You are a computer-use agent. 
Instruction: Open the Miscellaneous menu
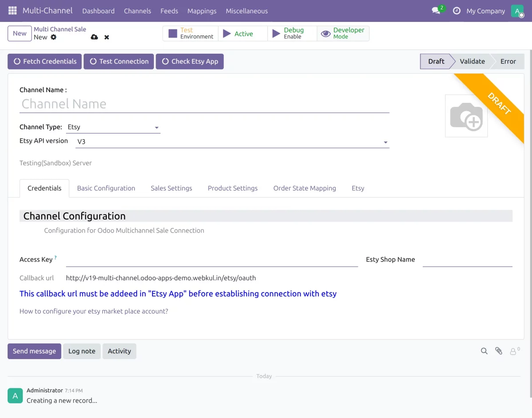coord(247,11)
